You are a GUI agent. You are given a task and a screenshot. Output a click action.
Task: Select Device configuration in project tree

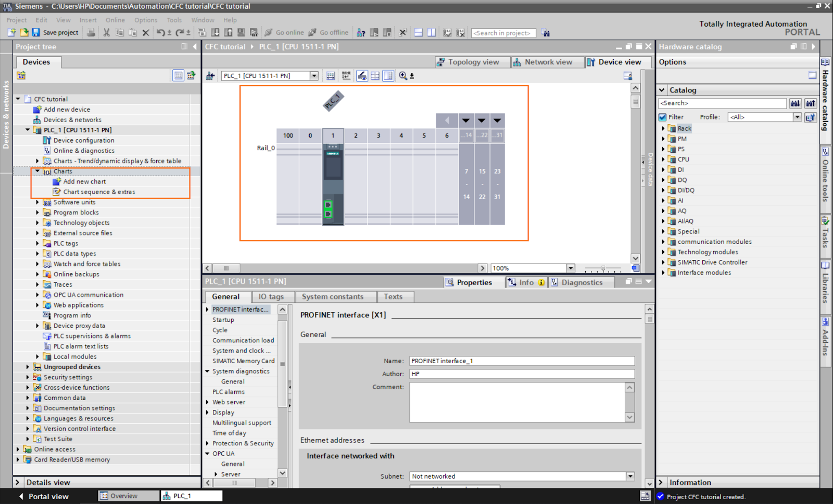(83, 140)
